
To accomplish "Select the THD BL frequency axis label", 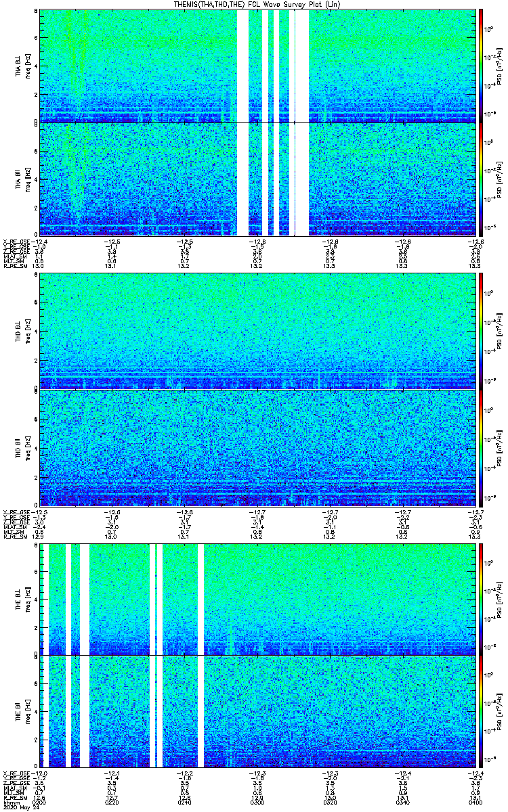I will 24,330.
